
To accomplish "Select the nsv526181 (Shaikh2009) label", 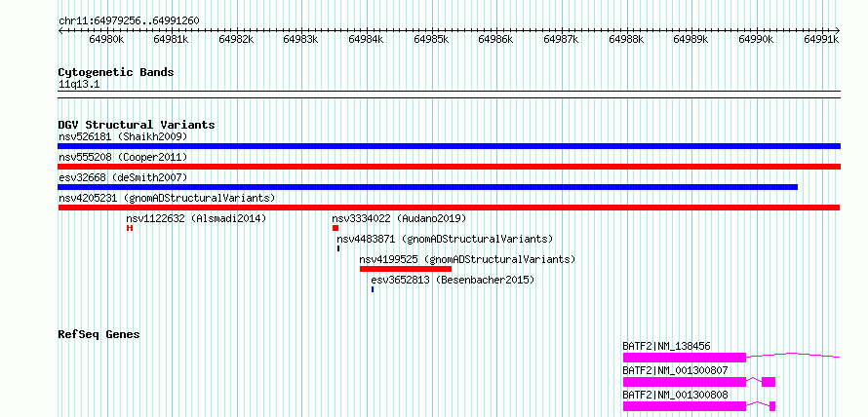I will click(123, 136).
